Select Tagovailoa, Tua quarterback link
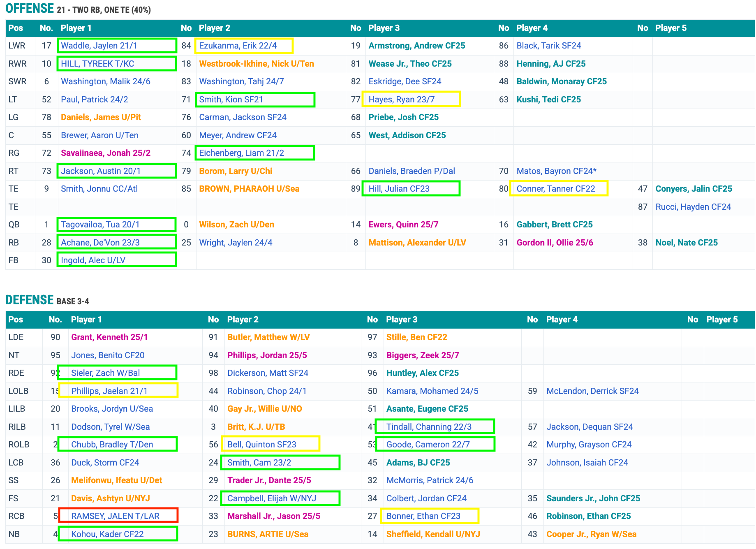 tap(100, 225)
